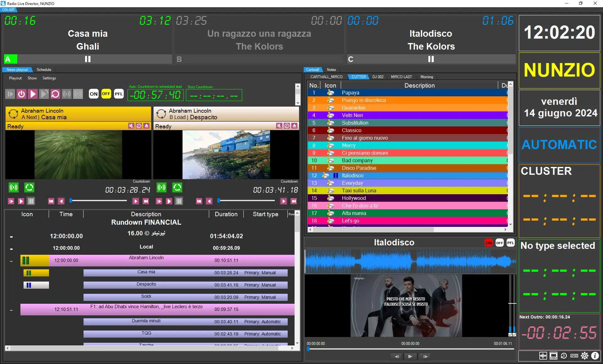Viewport: 603px width, 364px height.
Task: Collapse the F1 Abu Dhabi story row
Action: point(11,310)
